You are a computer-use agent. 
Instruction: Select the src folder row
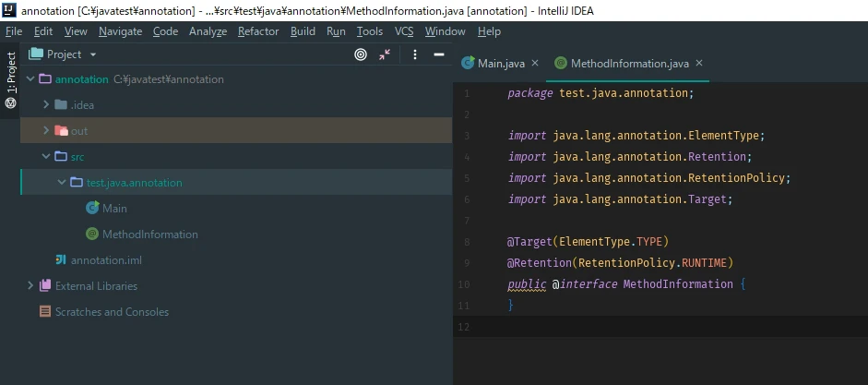pyautogui.click(x=236, y=157)
